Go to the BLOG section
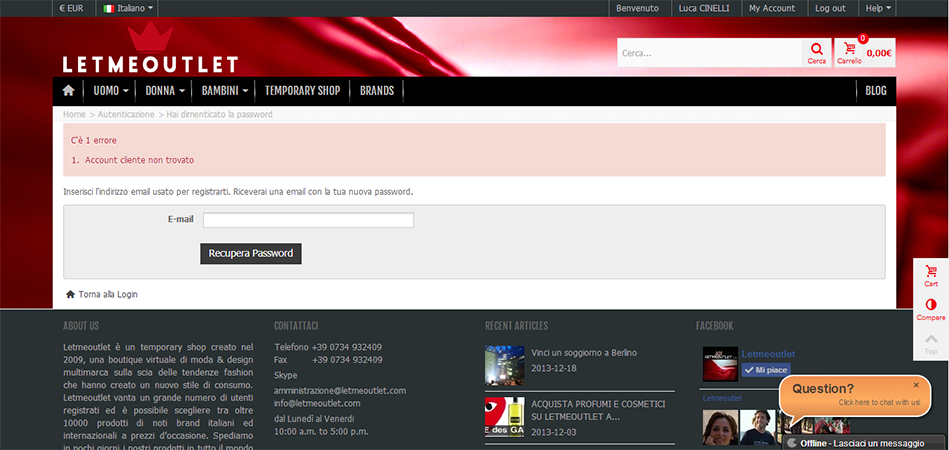This screenshot has height=450, width=949. [876, 91]
